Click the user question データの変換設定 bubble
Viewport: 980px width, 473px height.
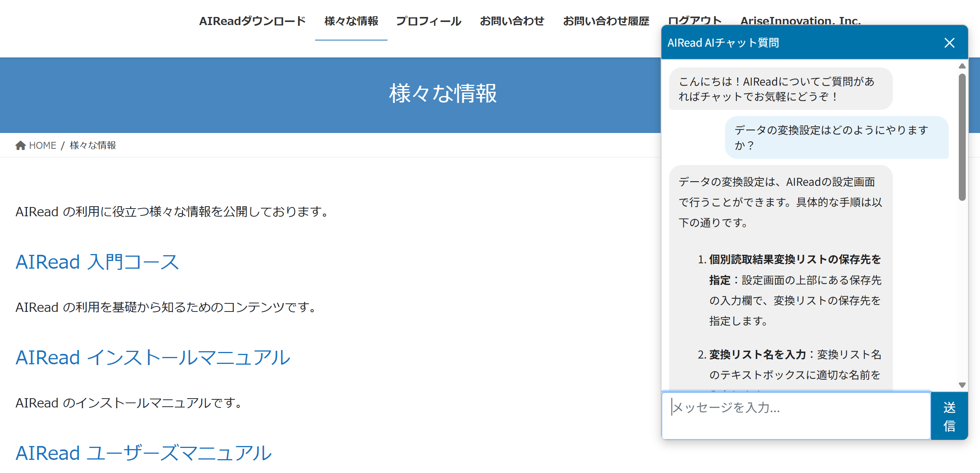(x=837, y=138)
